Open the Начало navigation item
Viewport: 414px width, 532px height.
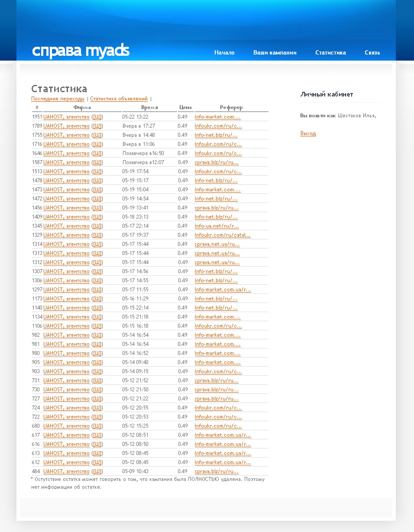coord(224,52)
